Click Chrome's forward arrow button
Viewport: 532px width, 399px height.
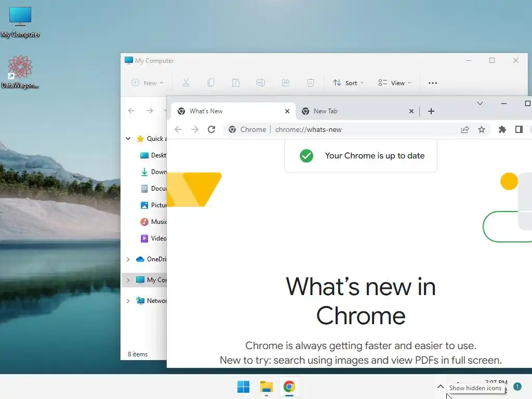click(x=194, y=129)
